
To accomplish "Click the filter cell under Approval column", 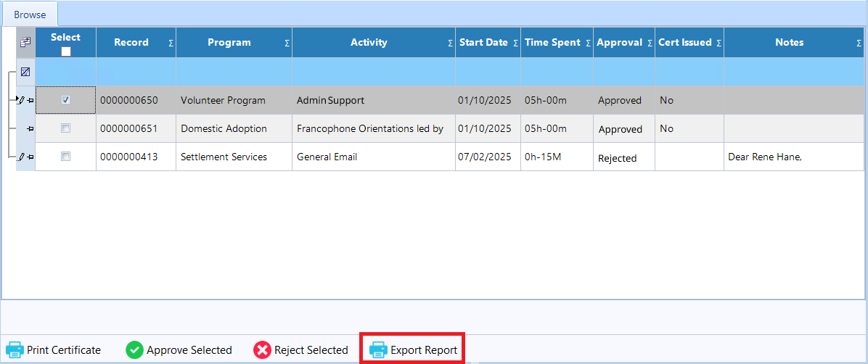I will point(624,72).
